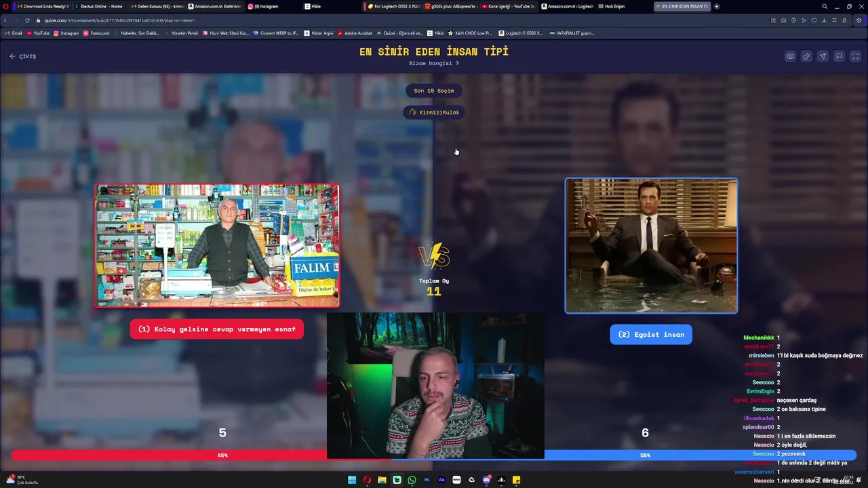Vote for (2) Egoist insan

(651, 334)
